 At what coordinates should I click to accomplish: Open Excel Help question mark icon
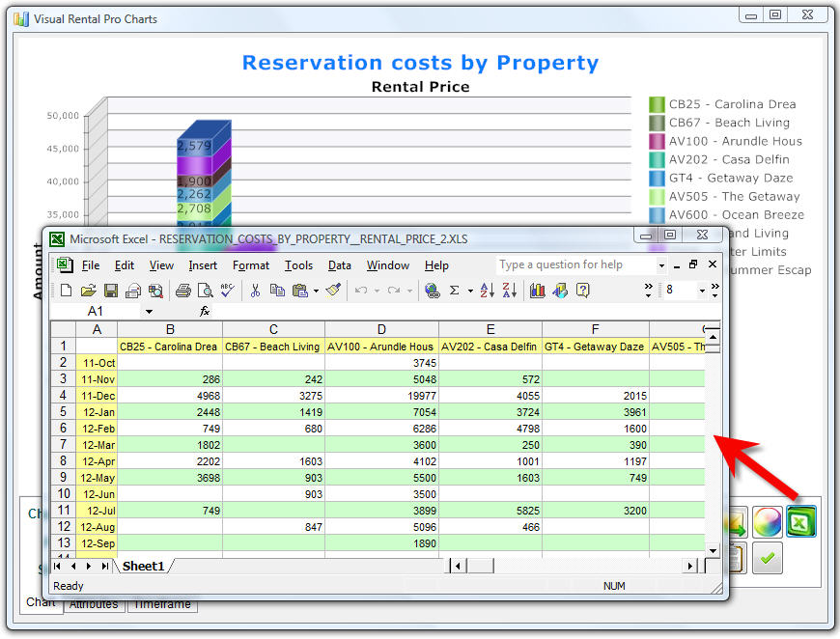(583, 291)
